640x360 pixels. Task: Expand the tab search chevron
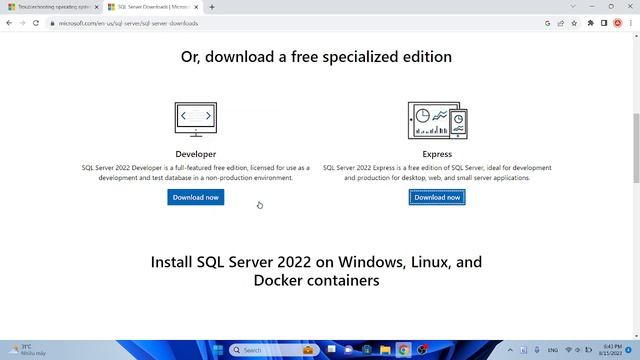[x=573, y=7]
